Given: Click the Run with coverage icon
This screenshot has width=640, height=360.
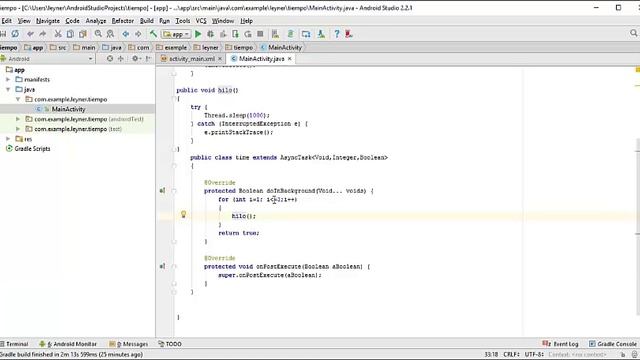Looking at the screenshot, I should pyautogui.click(x=223, y=34).
